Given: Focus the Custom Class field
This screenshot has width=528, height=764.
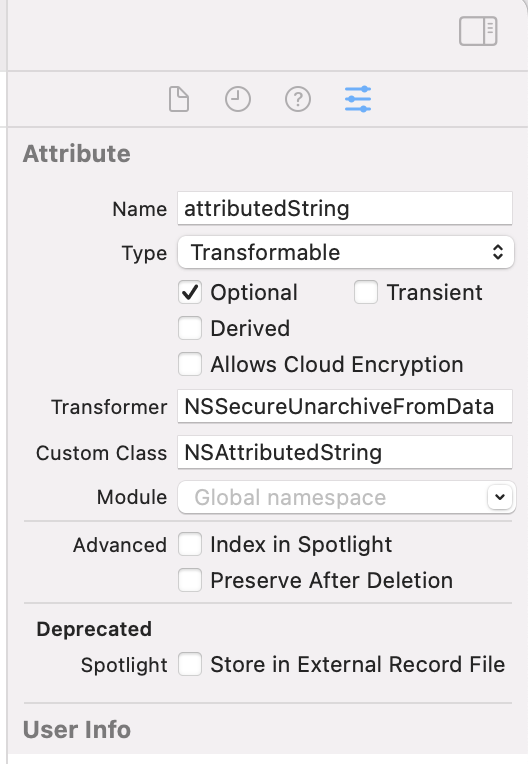Looking at the screenshot, I should point(345,452).
